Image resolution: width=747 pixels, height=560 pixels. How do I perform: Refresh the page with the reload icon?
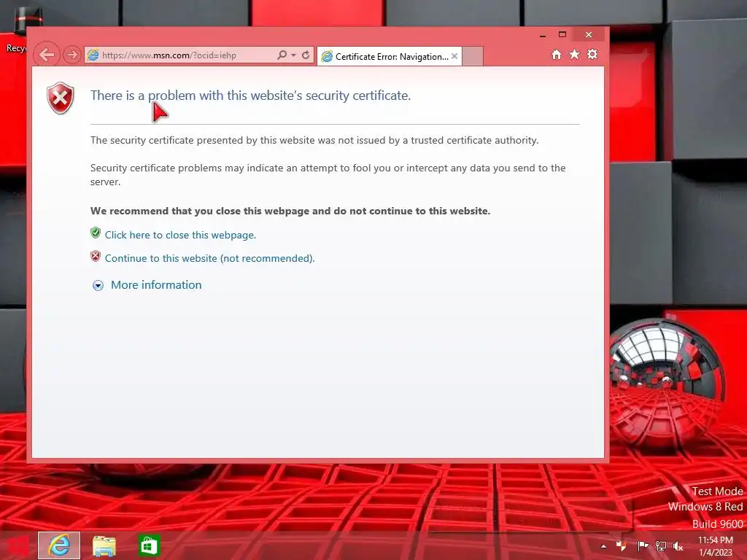click(x=306, y=55)
